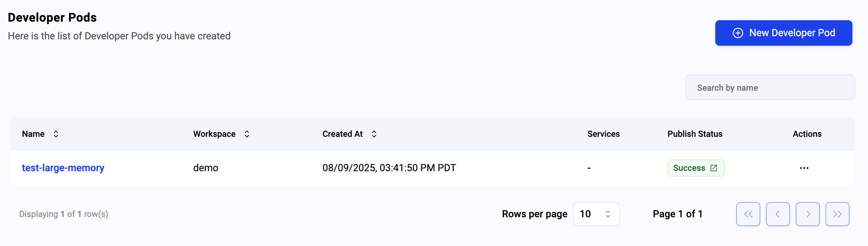
Task: Click the 08/09/2025 created timestamp cell
Action: [x=389, y=168]
